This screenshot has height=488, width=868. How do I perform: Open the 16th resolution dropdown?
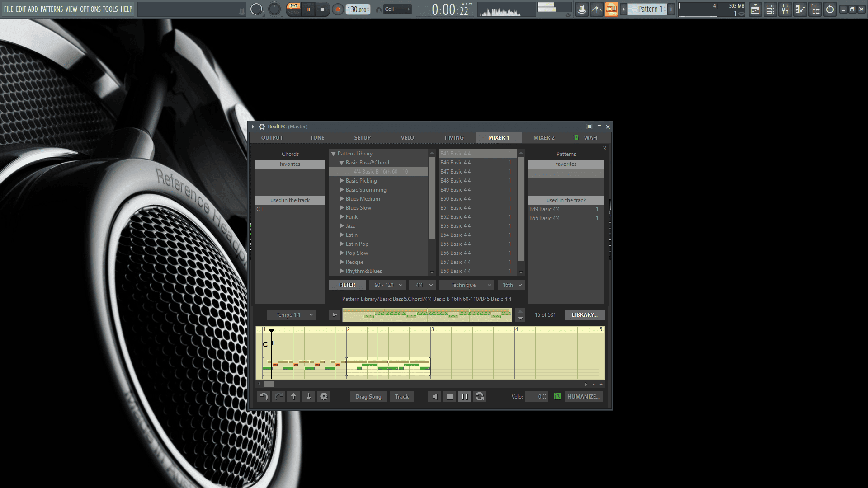click(x=511, y=285)
